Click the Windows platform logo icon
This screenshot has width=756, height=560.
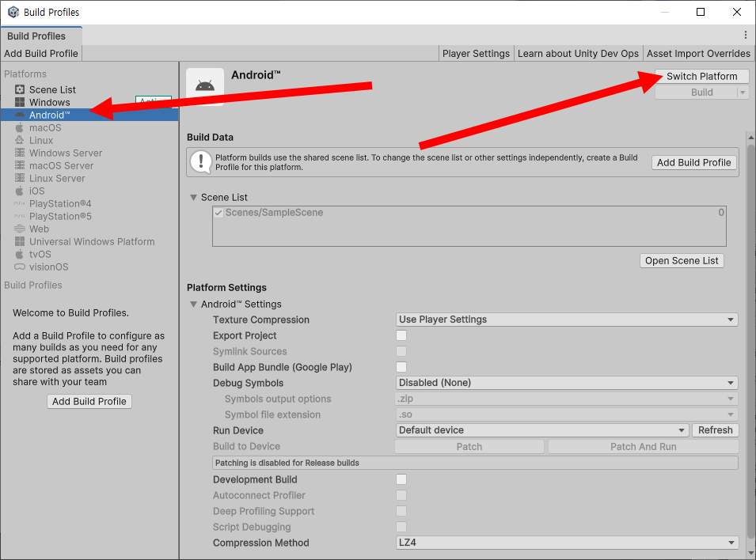point(20,102)
